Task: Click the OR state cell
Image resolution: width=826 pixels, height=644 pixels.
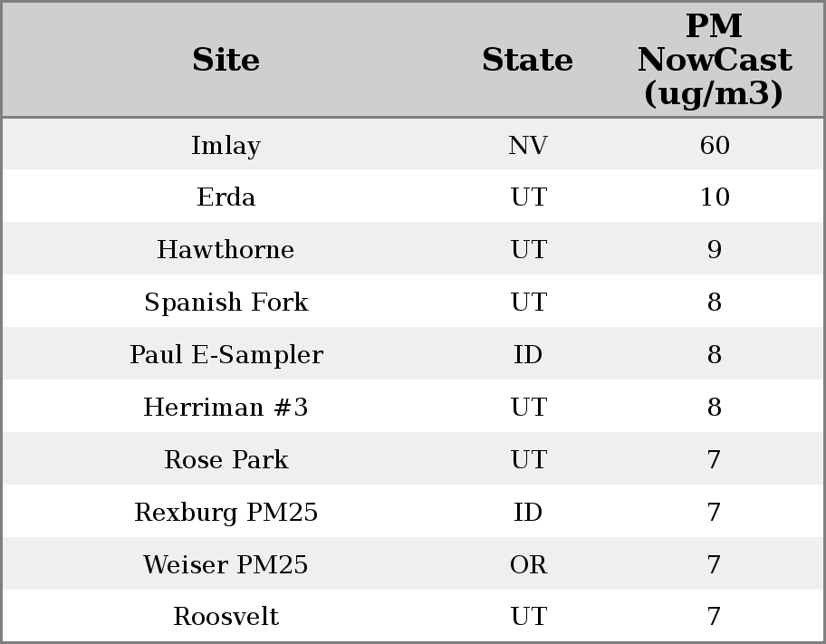Action: coord(527,565)
